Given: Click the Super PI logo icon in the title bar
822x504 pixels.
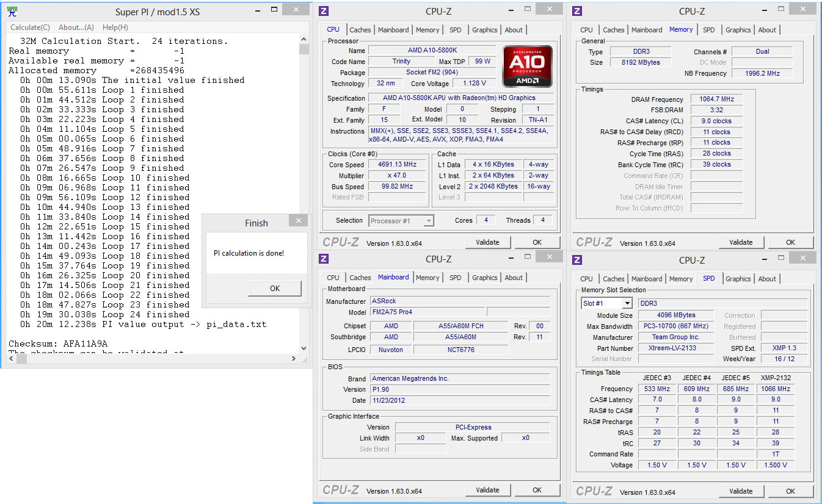Looking at the screenshot, I should 12,11.
